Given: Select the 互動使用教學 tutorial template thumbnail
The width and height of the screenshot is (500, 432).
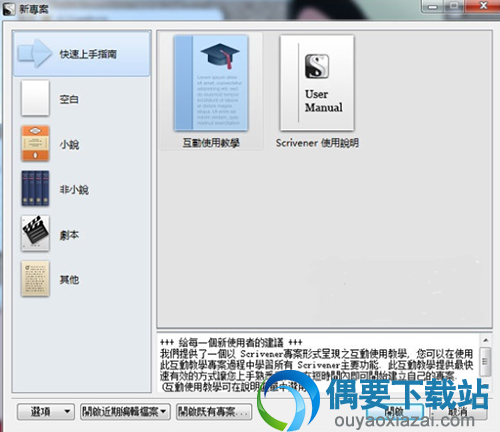Looking at the screenshot, I should 211,83.
